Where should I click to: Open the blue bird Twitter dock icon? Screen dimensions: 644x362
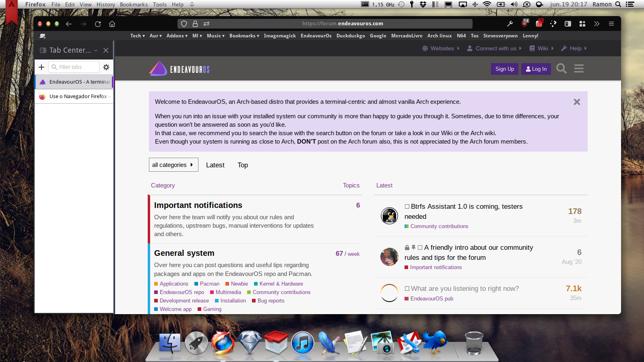436,343
